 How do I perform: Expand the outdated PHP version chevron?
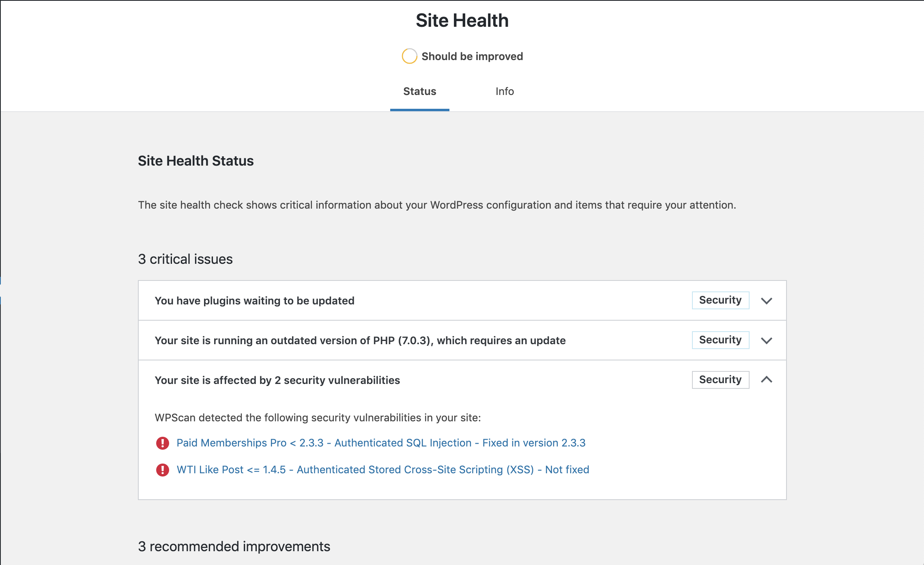click(766, 341)
